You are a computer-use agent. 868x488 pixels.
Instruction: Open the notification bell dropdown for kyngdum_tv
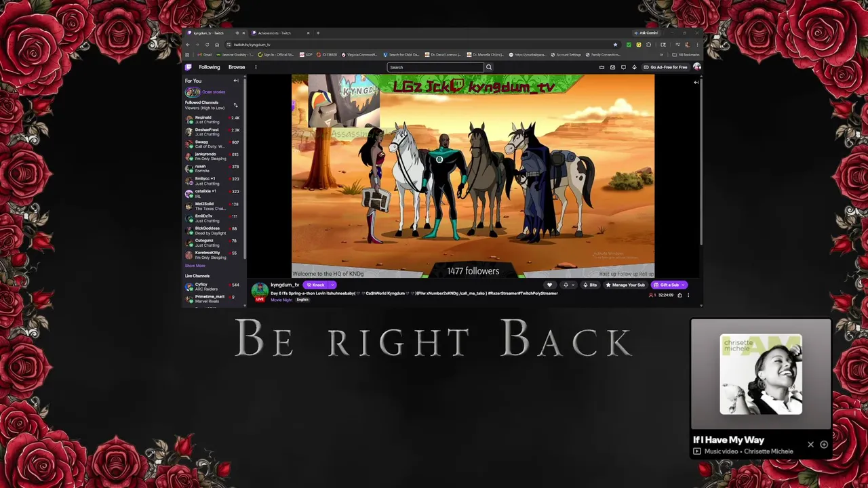(x=568, y=285)
